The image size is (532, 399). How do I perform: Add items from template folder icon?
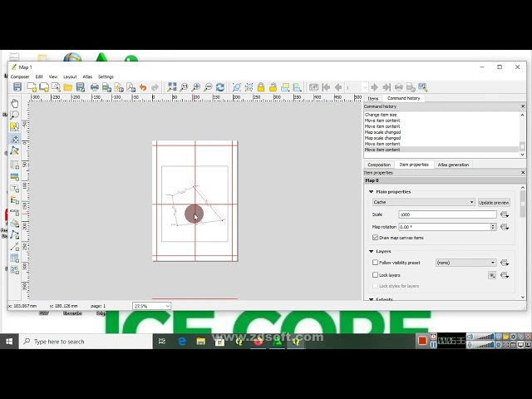tap(68, 87)
